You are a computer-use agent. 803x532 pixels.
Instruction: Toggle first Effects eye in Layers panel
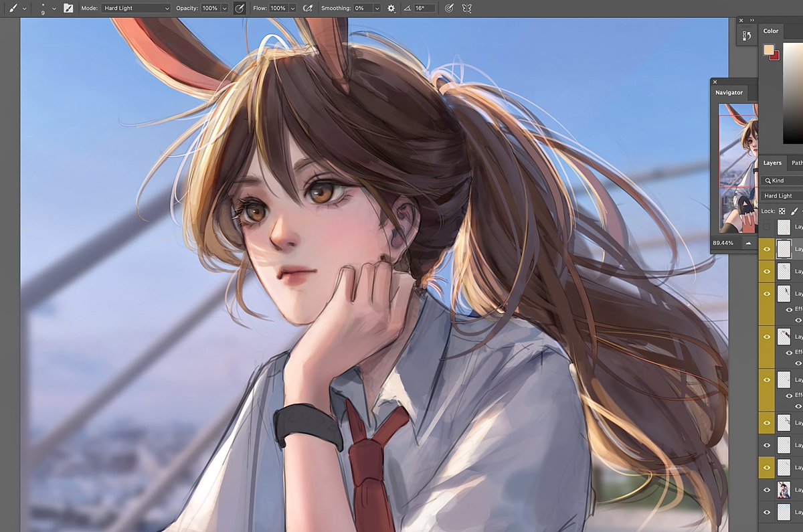click(788, 310)
